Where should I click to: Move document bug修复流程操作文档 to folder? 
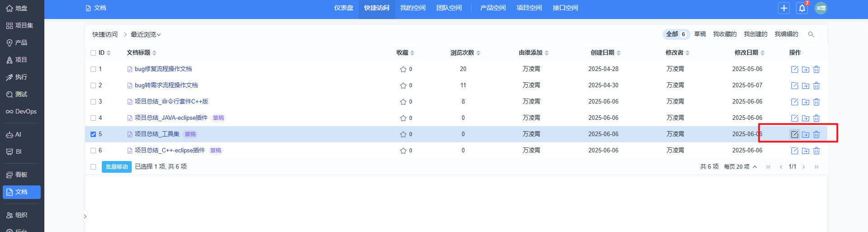(x=806, y=69)
